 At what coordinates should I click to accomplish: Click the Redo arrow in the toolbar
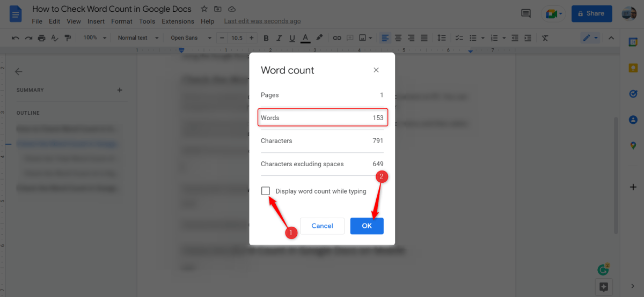tap(28, 38)
